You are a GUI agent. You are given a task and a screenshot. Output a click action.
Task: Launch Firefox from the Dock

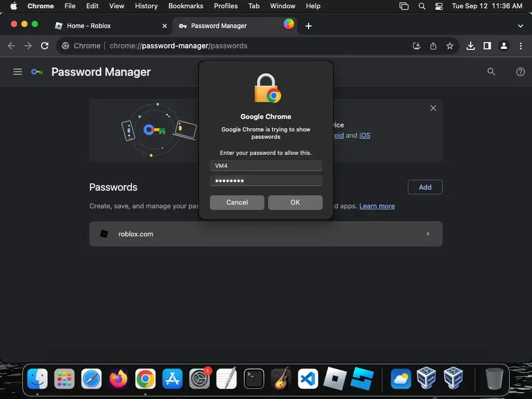(118, 378)
